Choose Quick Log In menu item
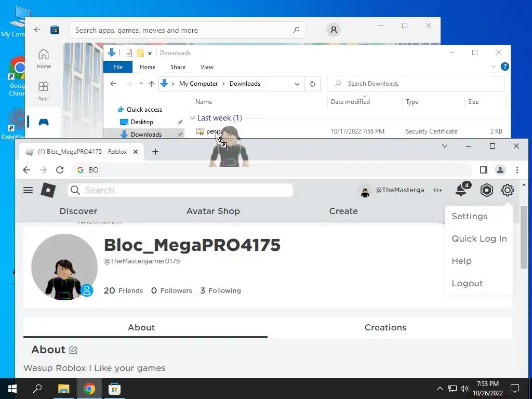The width and height of the screenshot is (532, 399). [x=479, y=239]
